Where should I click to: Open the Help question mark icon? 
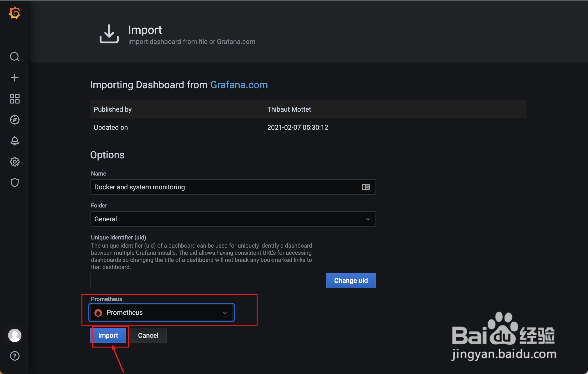pyautogui.click(x=15, y=356)
